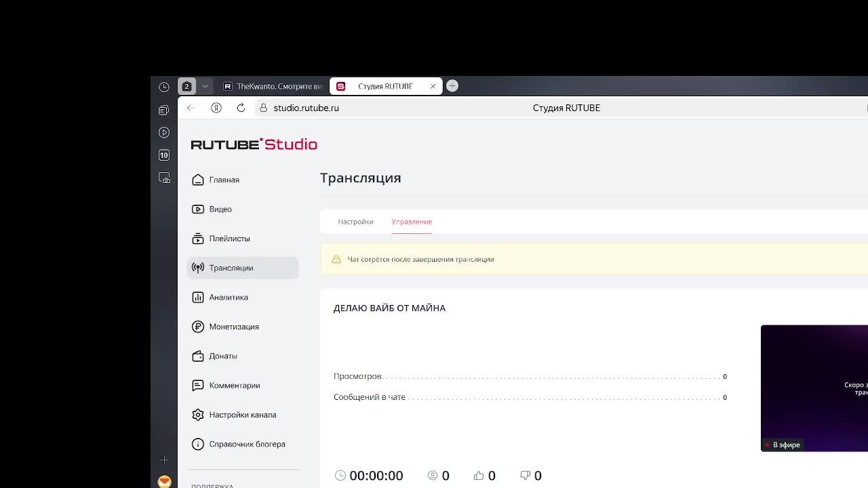
Task: Open a new browser tab
Action: click(452, 85)
